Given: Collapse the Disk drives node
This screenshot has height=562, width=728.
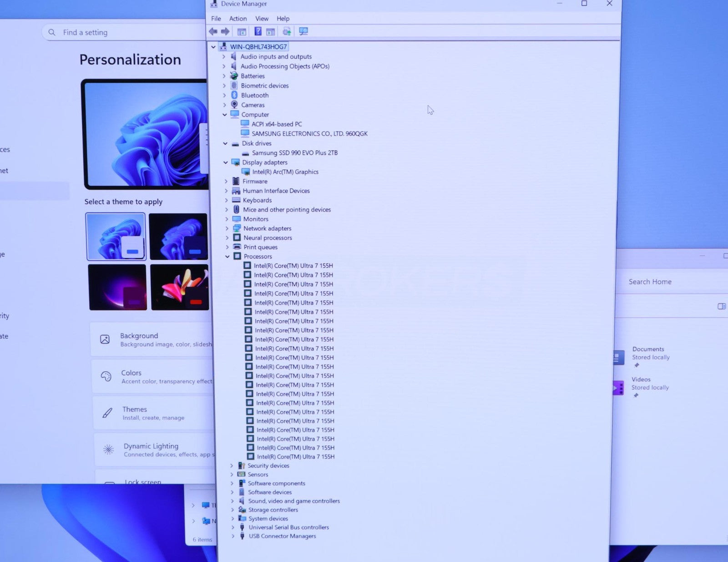Looking at the screenshot, I should pyautogui.click(x=225, y=143).
